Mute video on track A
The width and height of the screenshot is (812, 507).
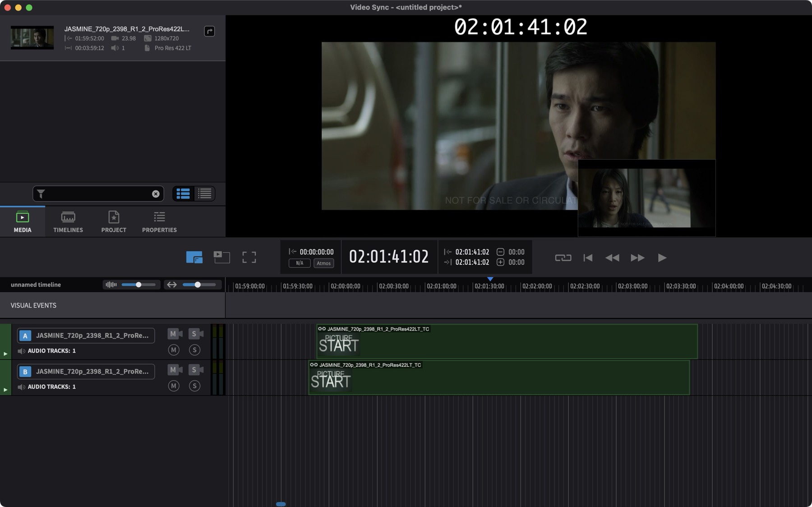(175, 334)
